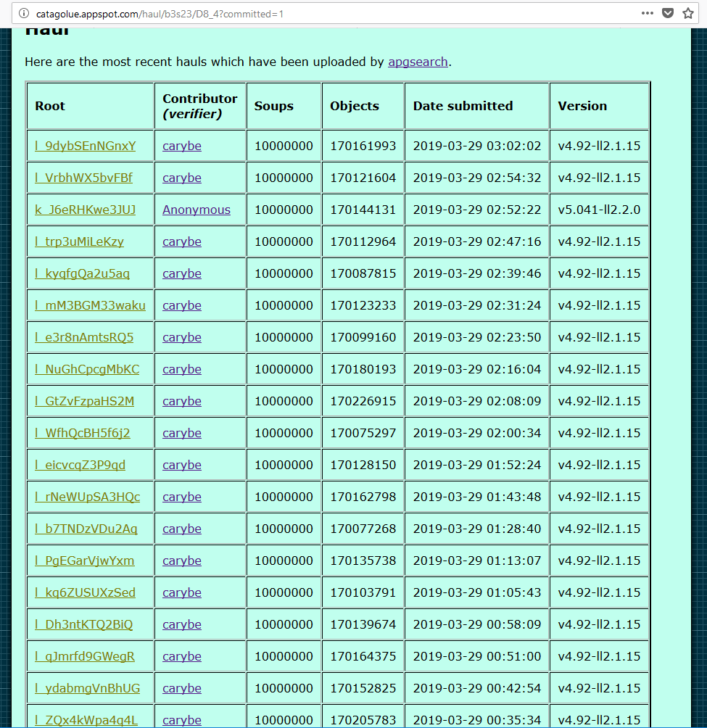
Task: Open haul root l_VrbhWX5bvFBf
Action: tap(83, 178)
